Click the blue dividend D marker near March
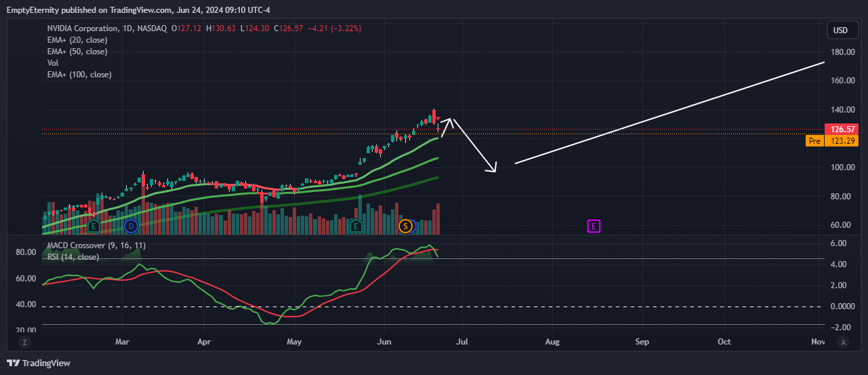Screen dimensions: 868x375 [x=131, y=226]
